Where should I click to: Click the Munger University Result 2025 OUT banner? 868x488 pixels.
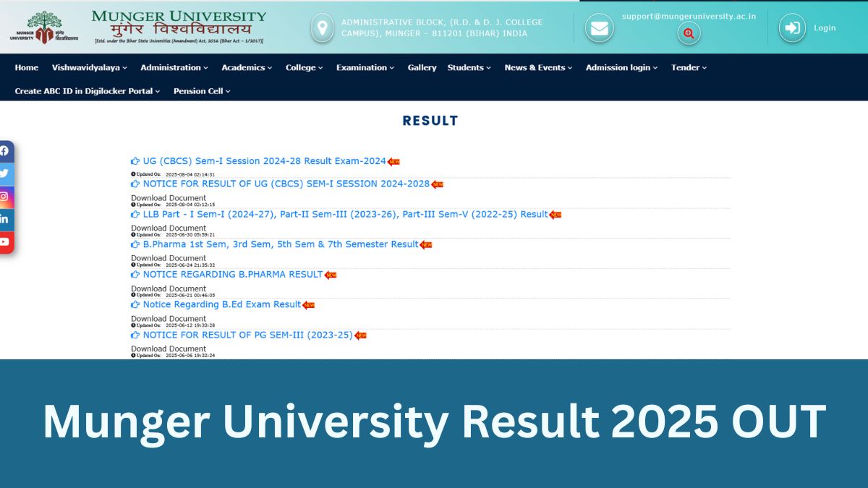[434, 423]
